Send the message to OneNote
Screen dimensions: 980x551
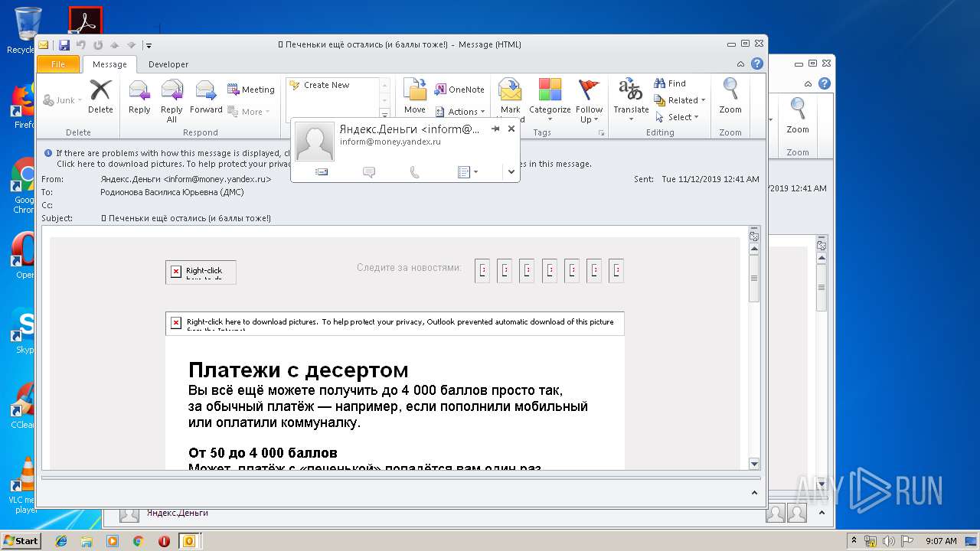point(459,90)
